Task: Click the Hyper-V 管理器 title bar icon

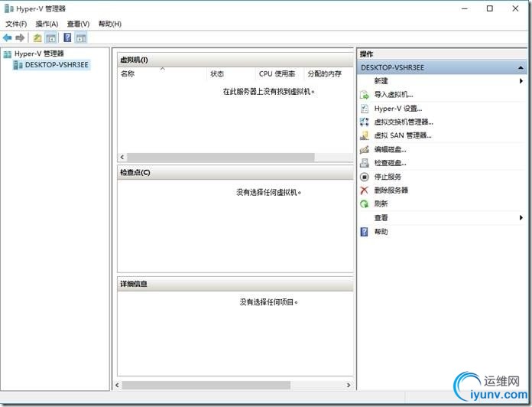Action: [9, 8]
